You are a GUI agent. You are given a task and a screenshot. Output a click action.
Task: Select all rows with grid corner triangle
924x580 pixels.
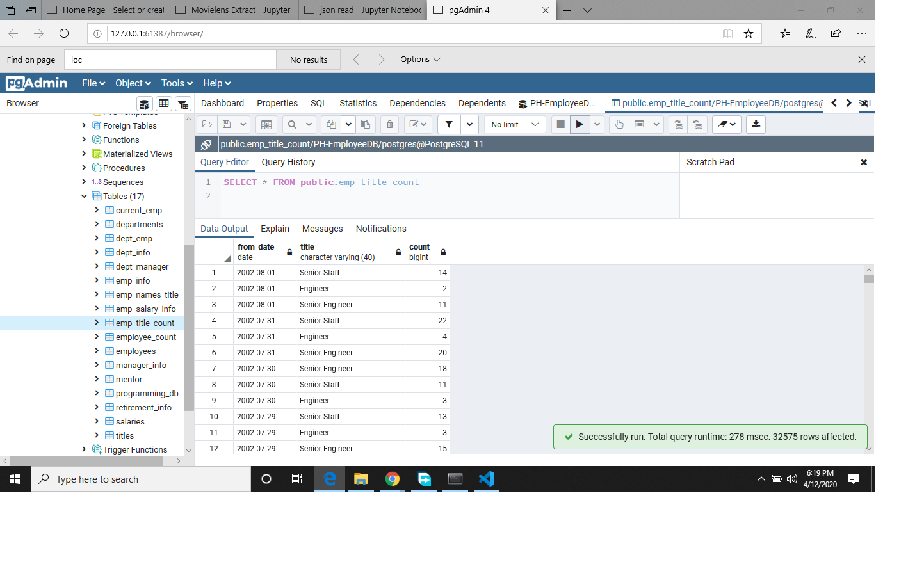pos(227,259)
